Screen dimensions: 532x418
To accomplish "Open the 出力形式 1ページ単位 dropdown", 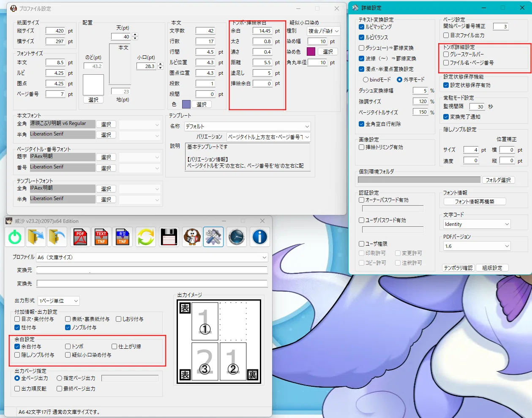I will pyautogui.click(x=59, y=301).
